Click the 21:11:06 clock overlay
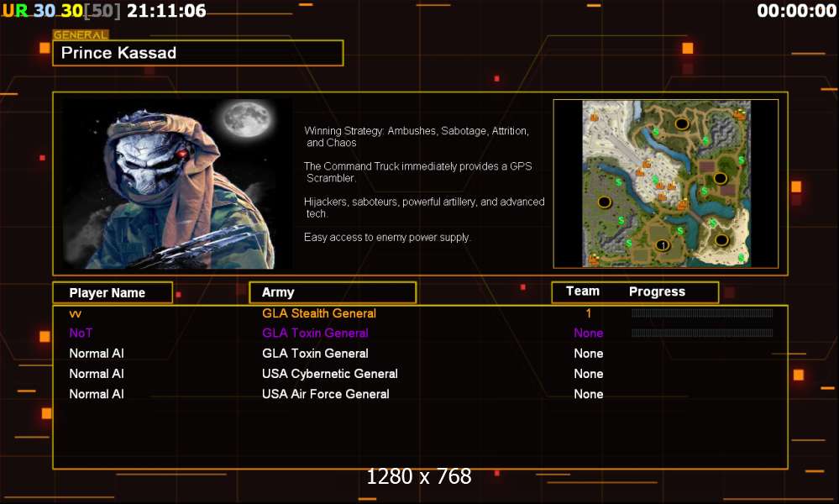This screenshot has width=839, height=504. pyautogui.click(x=166, y=11)
